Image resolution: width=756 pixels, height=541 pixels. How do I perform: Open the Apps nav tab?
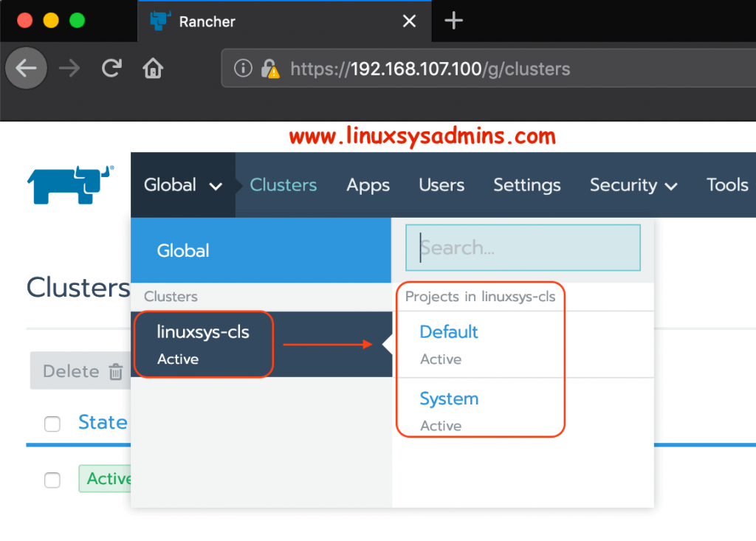pos(368,185)
